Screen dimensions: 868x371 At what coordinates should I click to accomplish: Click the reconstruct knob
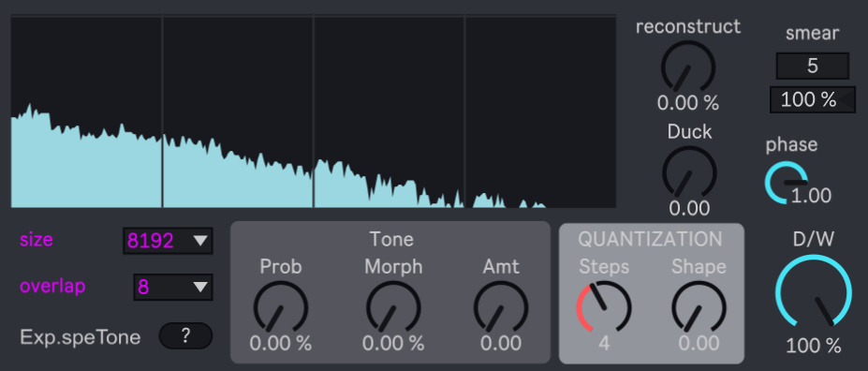(x=688, y=67)
